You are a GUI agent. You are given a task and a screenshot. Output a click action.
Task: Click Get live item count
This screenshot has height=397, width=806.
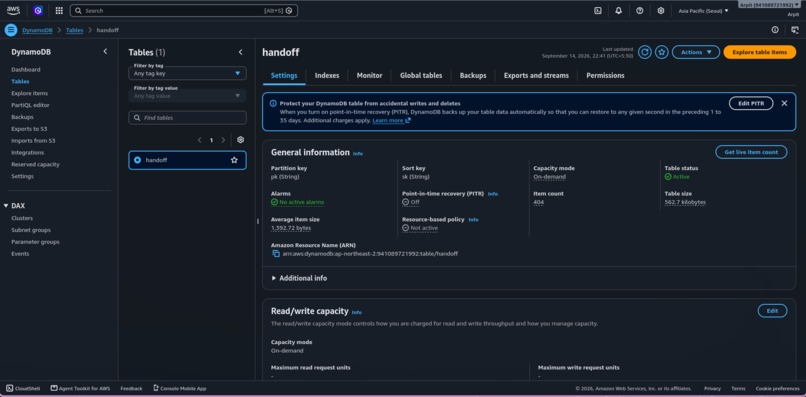pyautogui.click(x=751, y=152)
